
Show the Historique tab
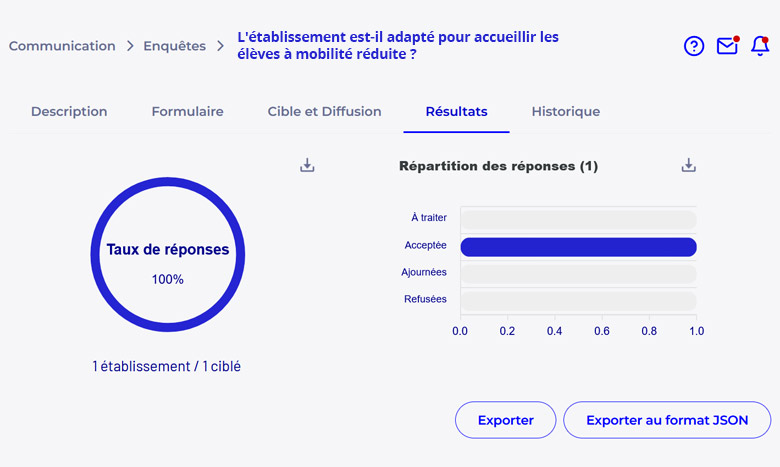coord(566,111)
